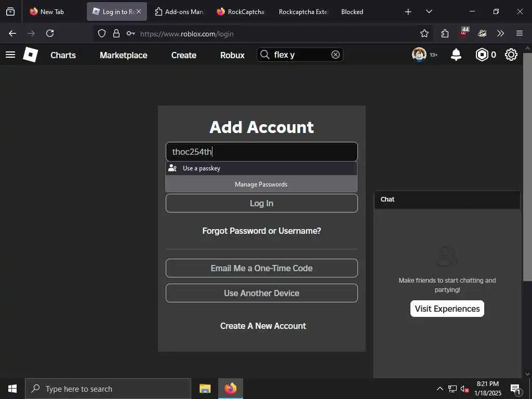
Task: Switch to Rockcaptcha Extension tab
Action: (x=303, y=11)
